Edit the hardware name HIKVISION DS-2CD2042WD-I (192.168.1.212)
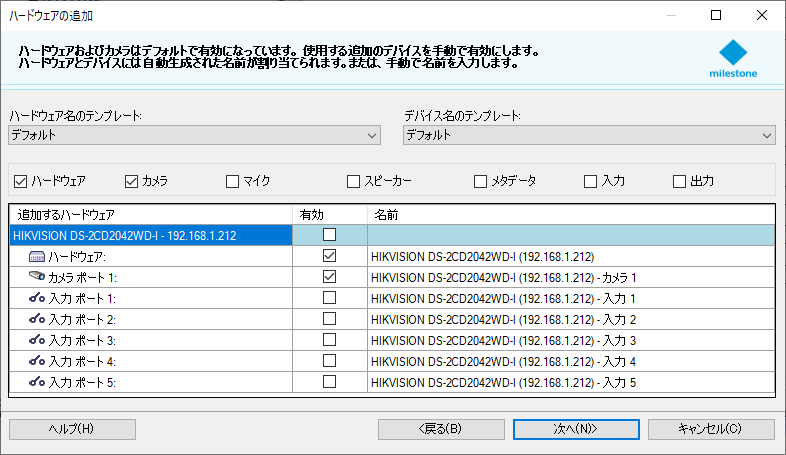This screenshot has width=786, height=455. pos(571,257)
